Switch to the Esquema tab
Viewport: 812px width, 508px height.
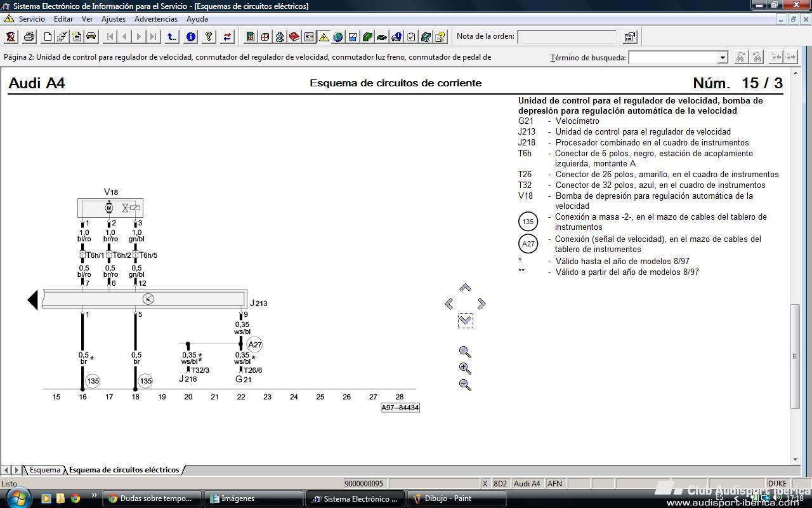pyautogui.click(x=44, y=470)
